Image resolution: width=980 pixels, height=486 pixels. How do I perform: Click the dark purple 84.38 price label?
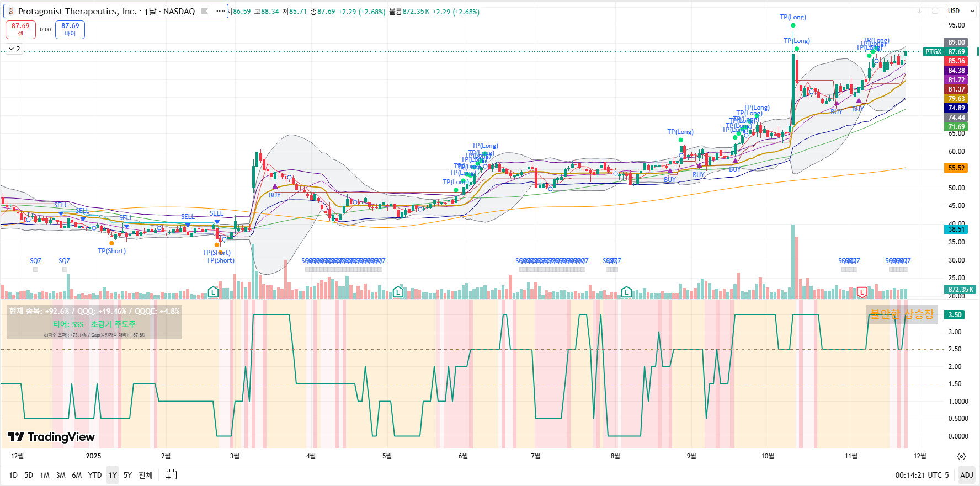(956, 71)
